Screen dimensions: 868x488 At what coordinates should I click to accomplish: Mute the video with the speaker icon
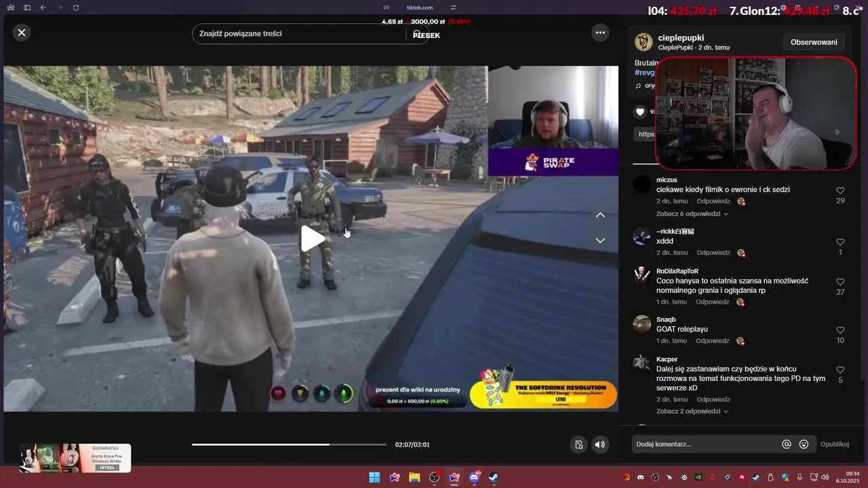tap(599, 445)
